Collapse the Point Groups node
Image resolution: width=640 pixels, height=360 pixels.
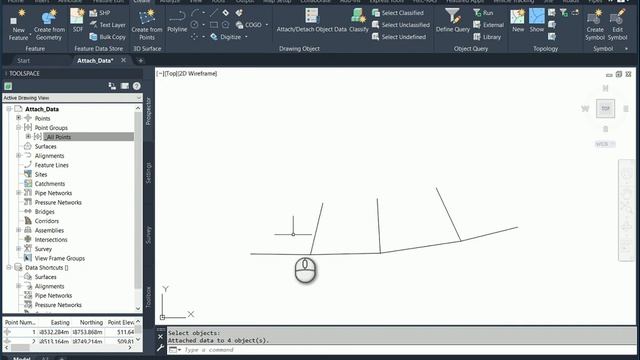[x=19, y=127]
